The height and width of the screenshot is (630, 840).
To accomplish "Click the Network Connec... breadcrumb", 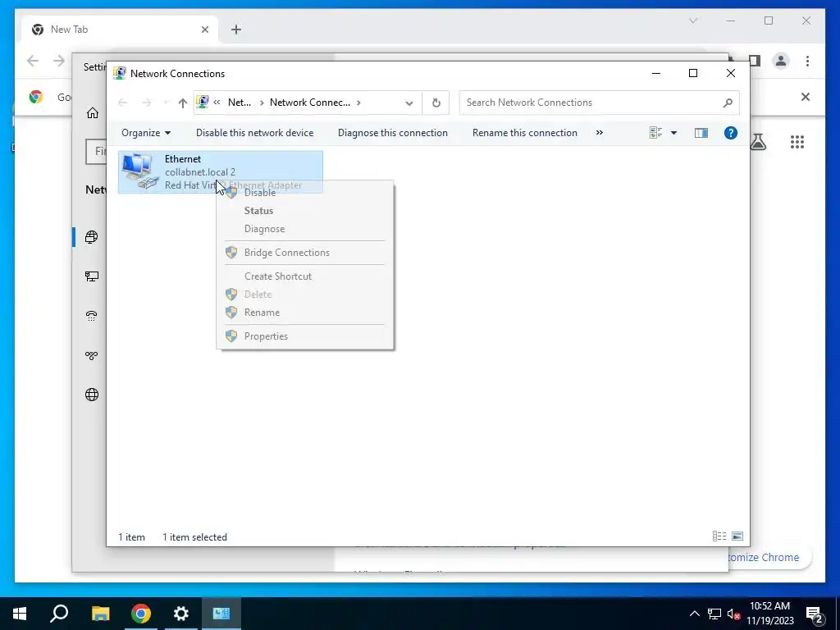I will [x=309, y=103].
